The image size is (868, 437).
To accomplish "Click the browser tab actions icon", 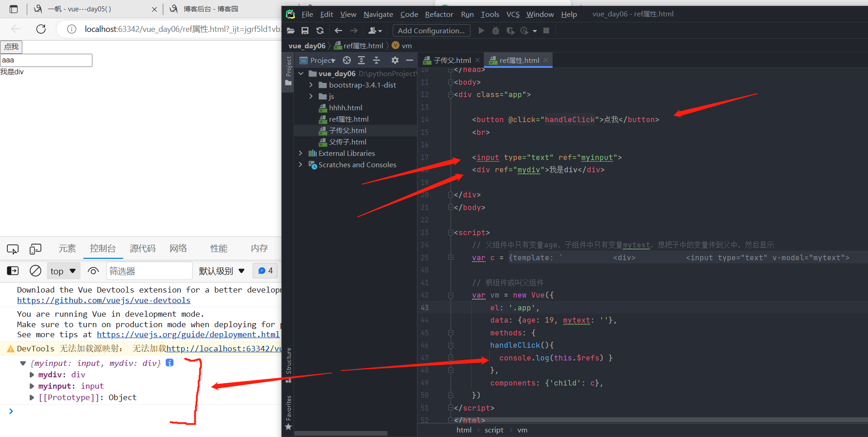I will [x=14, y=9].
